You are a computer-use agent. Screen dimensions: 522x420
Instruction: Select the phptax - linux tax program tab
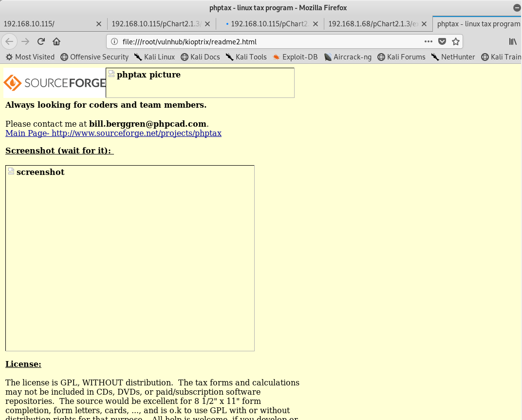(x=478, y=24)
